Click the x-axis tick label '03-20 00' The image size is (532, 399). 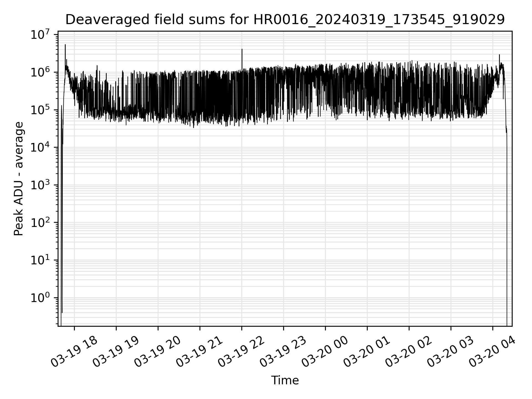(325, 352)
